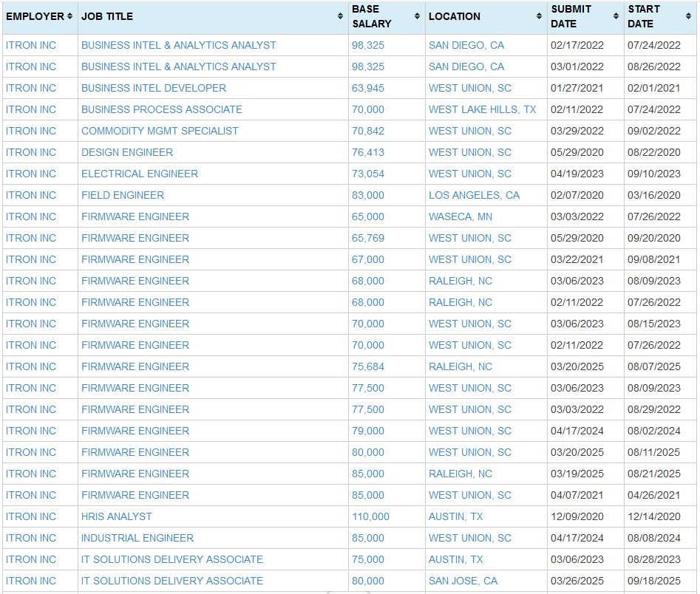Open the BUSINESS PROCESS ASSOCIATE link
The width and height of the screenshot is (700, 594).
[x=162, y=109]
